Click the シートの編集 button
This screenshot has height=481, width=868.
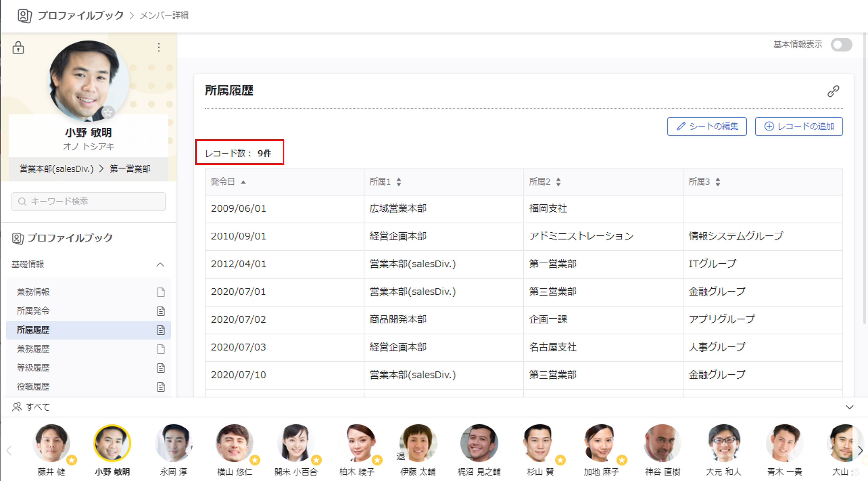point(707,126)
